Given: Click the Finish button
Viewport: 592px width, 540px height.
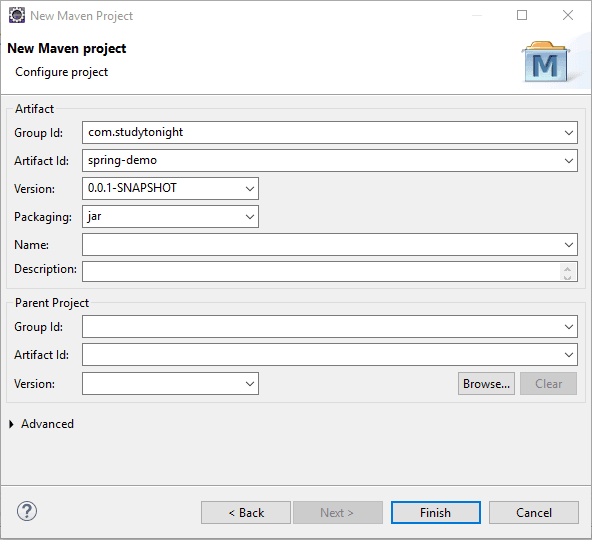Looking at the screenshot, I should coord(436,512).
